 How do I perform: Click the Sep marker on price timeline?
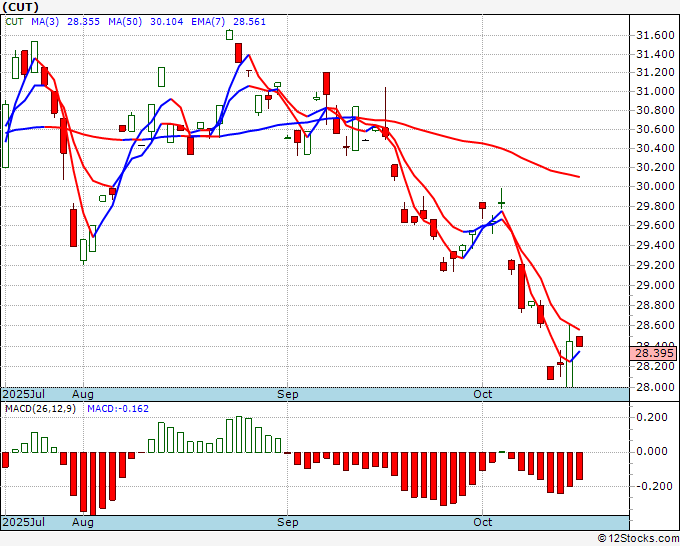(x=288, y=394)
